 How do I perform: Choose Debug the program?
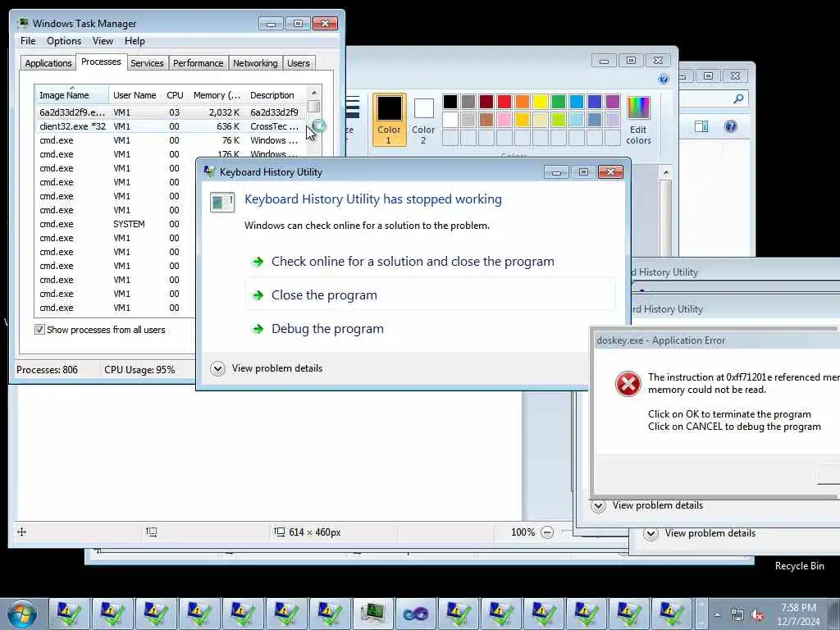430,329
